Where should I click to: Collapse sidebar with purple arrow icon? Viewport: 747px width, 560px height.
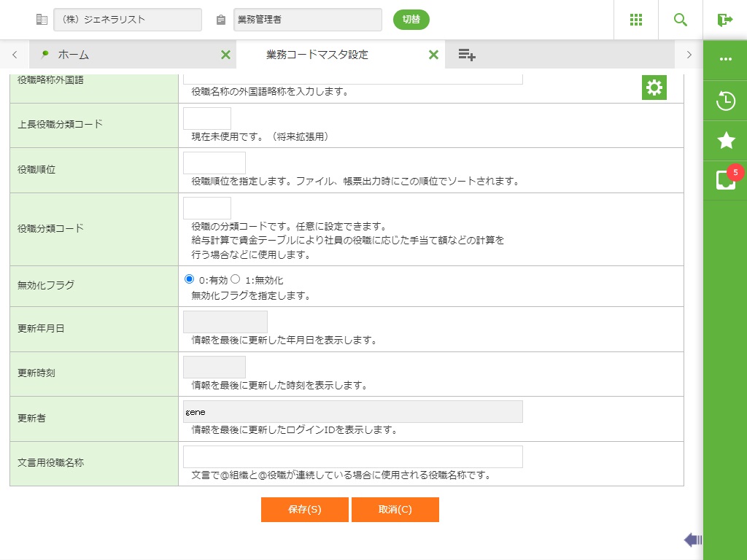click(692, 540)
